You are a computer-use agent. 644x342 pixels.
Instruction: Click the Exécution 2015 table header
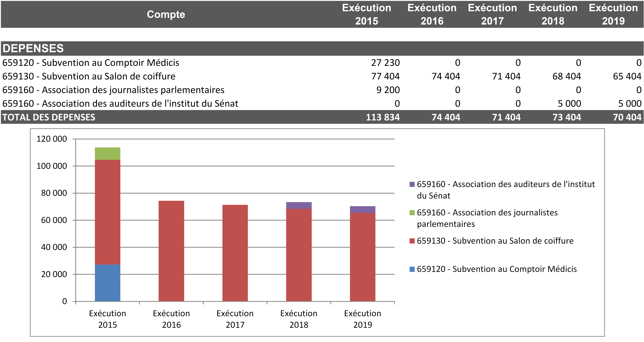pos(367,15)
